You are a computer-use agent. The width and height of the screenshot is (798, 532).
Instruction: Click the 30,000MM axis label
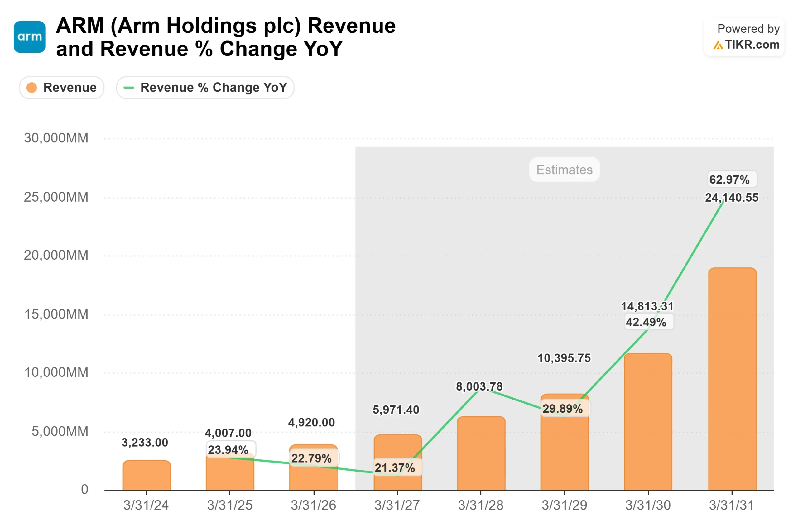[56, 138]
